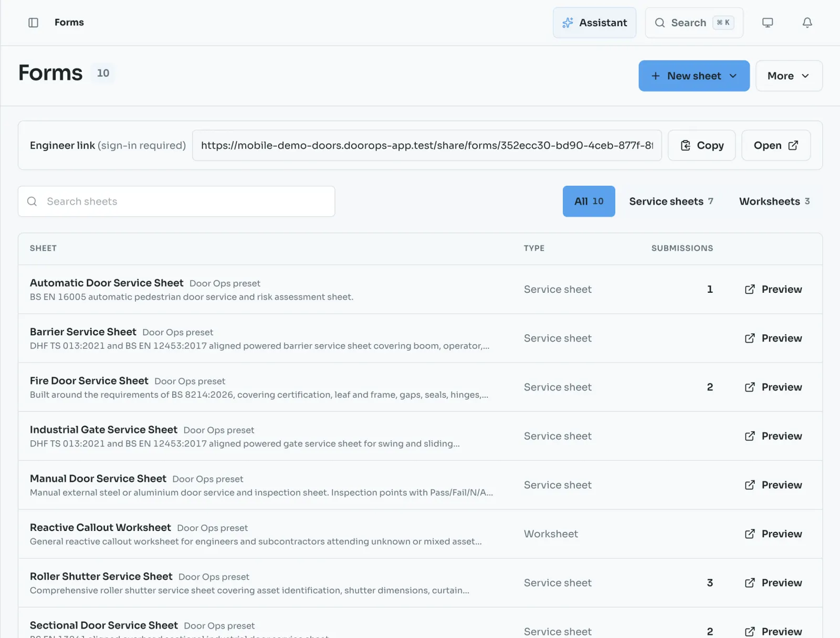Preview the Roller Shutter Service Sheet
Viewport: 840px width, 638px height.
(x=773, y=583)
